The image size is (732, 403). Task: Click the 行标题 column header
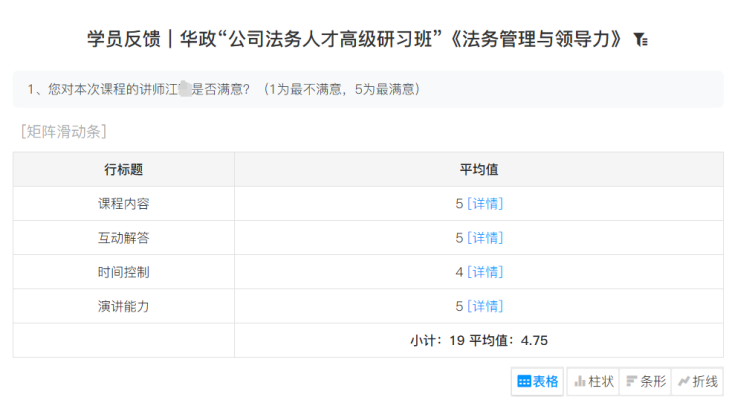(123, 169)
